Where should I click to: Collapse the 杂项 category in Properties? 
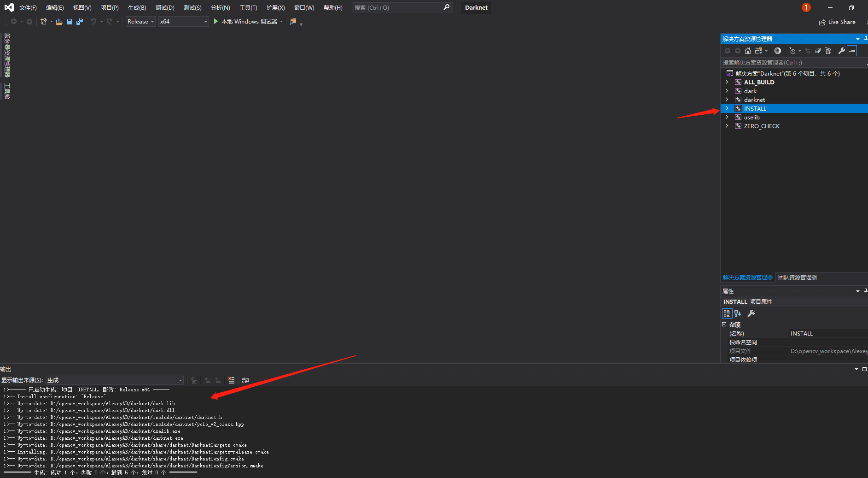tap(724, 325)
